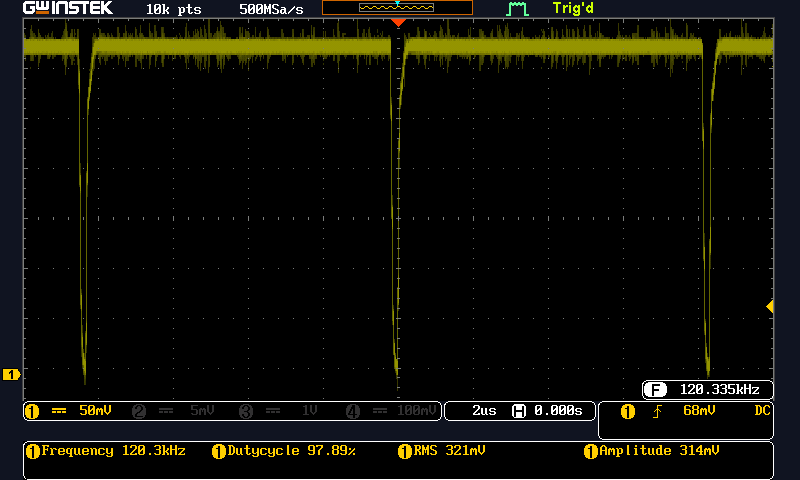800x480 pixels.
Task: Click channel 1 50mV scale value
Action: coord(95,411)
